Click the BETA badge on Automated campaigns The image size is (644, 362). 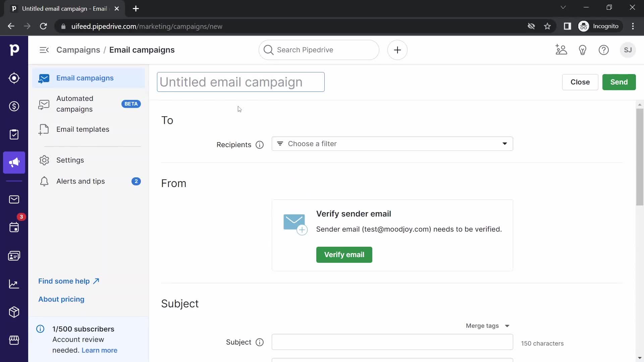[131, 104]
